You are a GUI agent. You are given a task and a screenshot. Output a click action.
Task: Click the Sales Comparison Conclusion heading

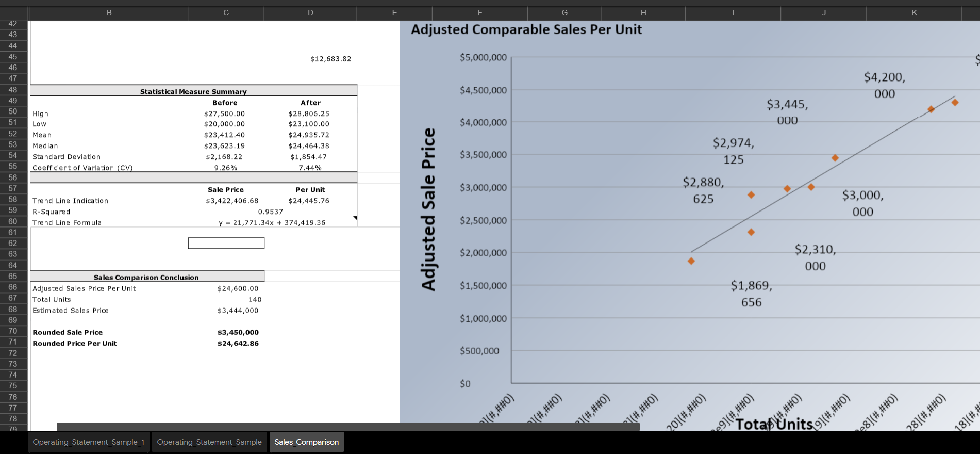(x=146, y=278)
